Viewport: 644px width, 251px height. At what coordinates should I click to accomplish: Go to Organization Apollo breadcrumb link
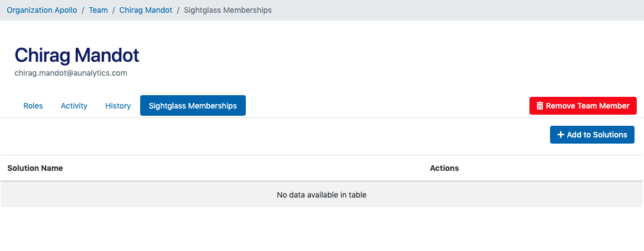pyautogui.click(x=42, y=10)
